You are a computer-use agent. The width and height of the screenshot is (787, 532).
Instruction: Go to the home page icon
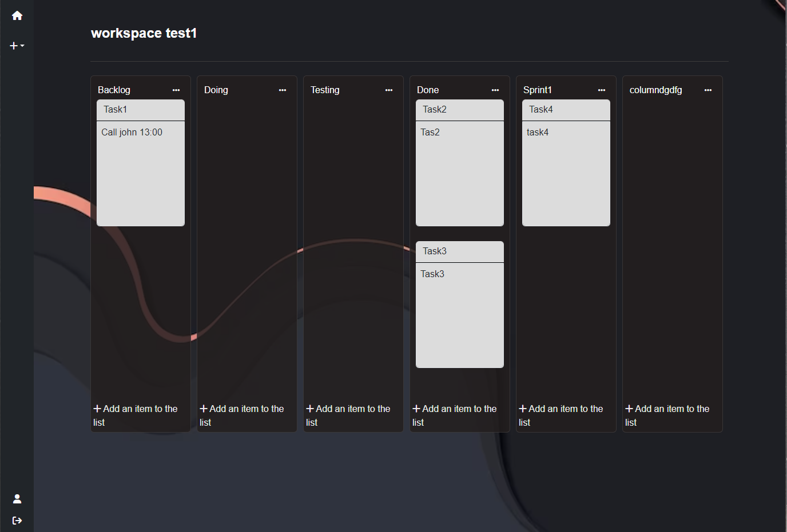click(x=17, y=15)
